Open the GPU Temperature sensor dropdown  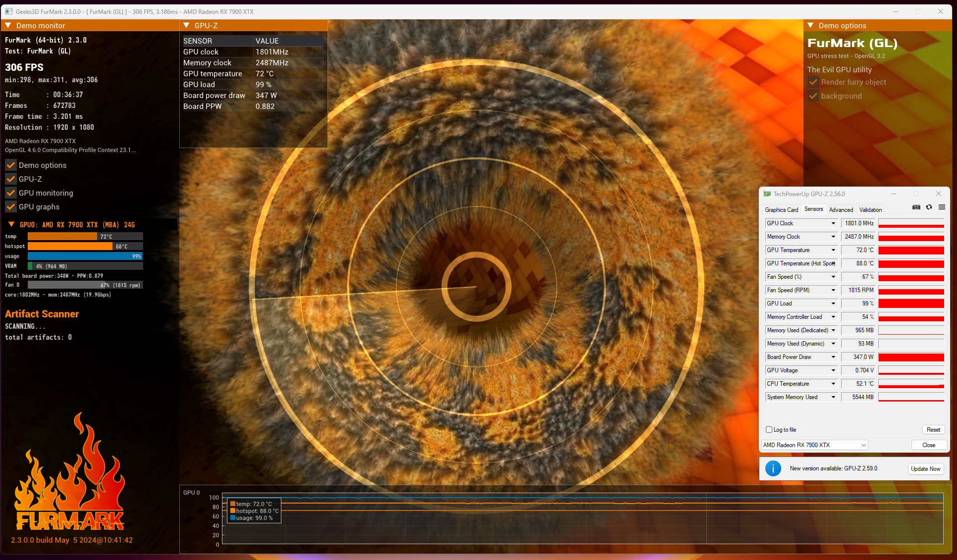tap(833, 250)
